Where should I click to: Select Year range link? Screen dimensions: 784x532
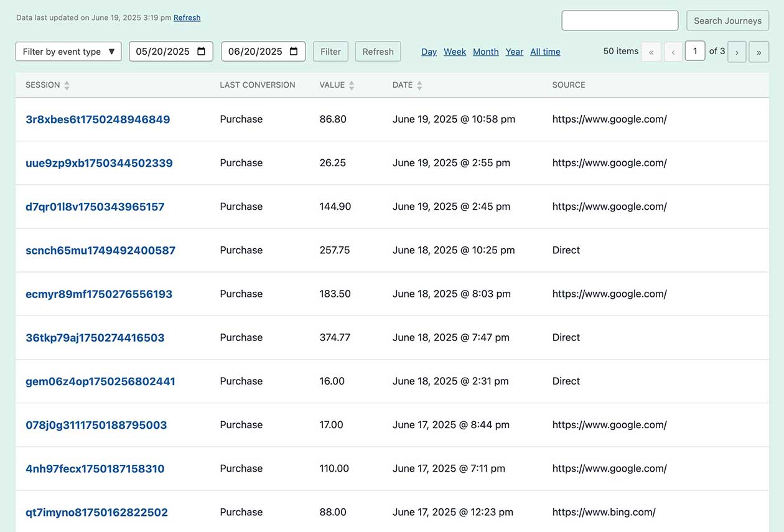click(515, 52)
